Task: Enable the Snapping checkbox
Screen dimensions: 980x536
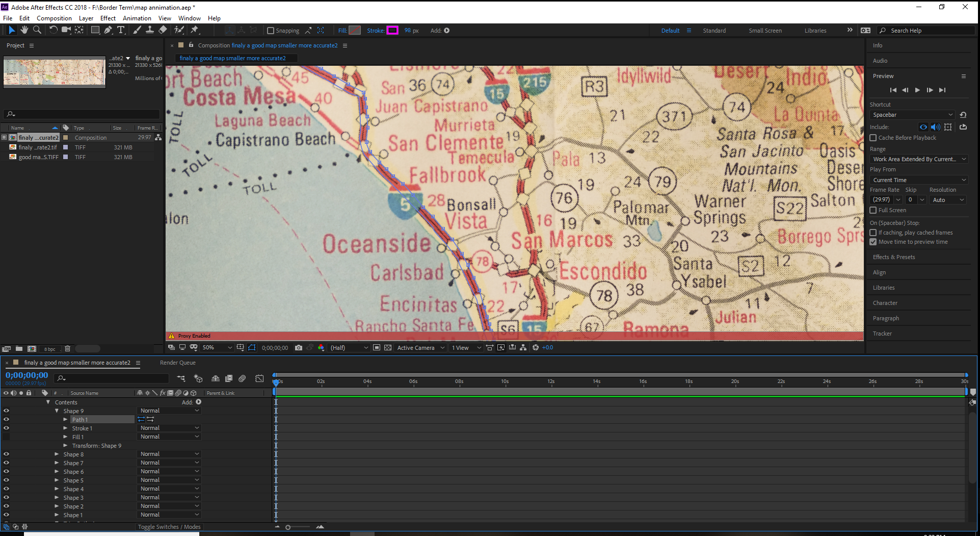Action: click(271, 31)
